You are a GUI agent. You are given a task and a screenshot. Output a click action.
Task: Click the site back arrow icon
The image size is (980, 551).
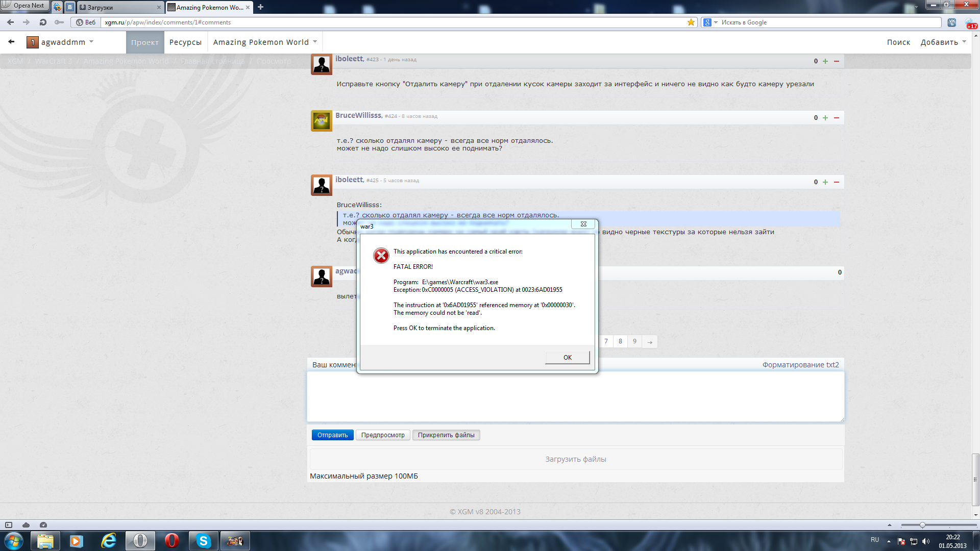(11, 42)
